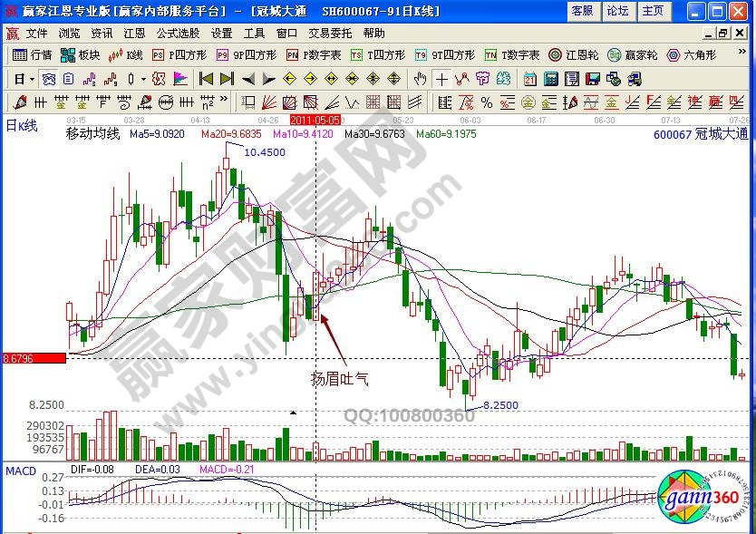Open the 公式选股 menu
Screen dimensions: 756x534
(x=178, y=33)
